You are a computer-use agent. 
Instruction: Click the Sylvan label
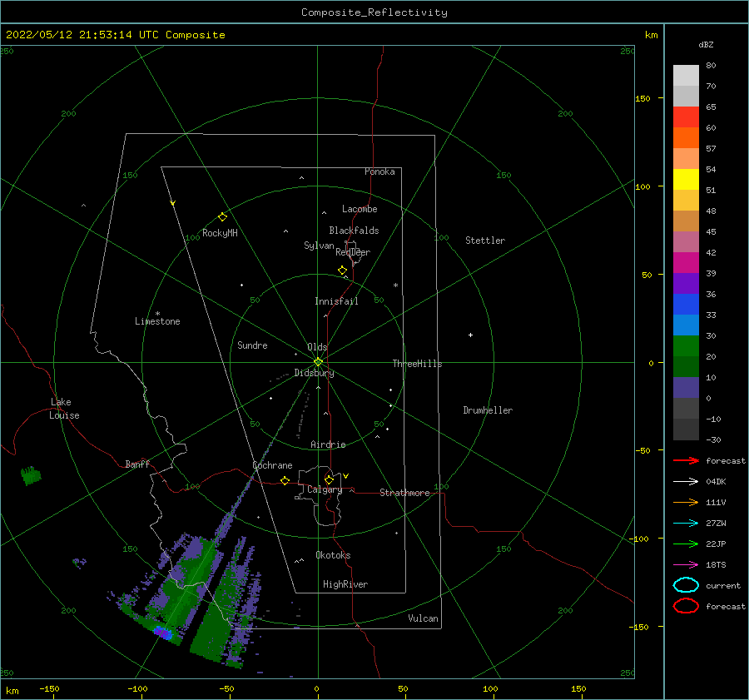pyautogui.click(x=319, y=246)
